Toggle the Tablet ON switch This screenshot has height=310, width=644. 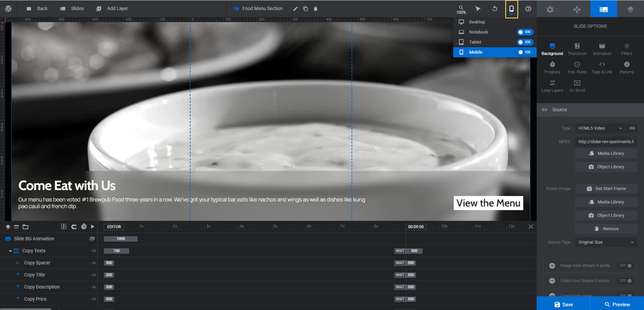tap(525, 42)
